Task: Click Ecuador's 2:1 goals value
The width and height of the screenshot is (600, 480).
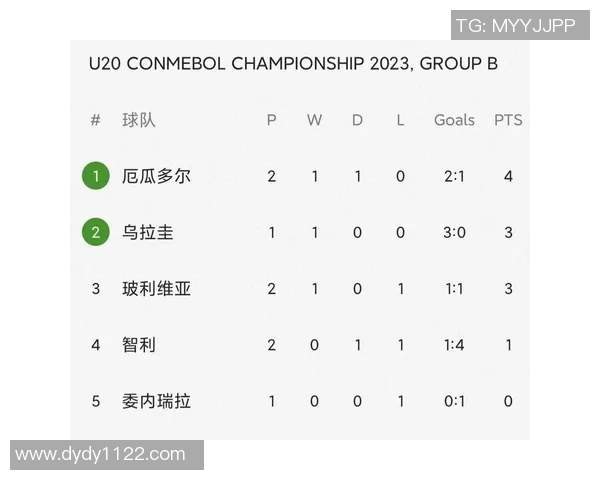Action: 454,177
